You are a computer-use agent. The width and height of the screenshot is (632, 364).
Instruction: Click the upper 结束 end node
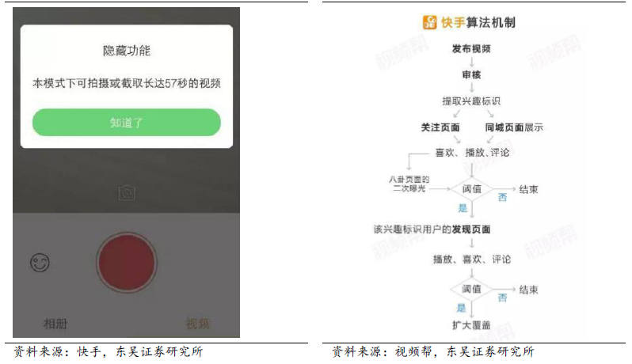(x=529, y=189)
